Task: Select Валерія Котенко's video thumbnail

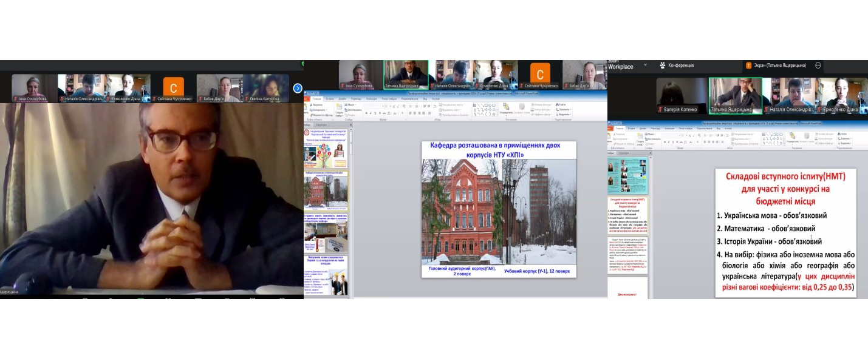Action: [x=681, y=95]
